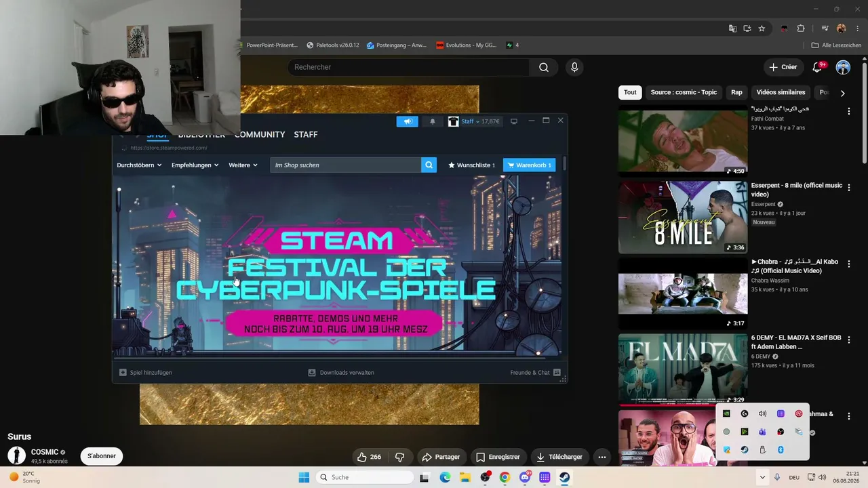Open Chrome extensions puzzle icon
Image resolution: width=868 pixels, height=488 pixels.
click(x=801, y=28)
